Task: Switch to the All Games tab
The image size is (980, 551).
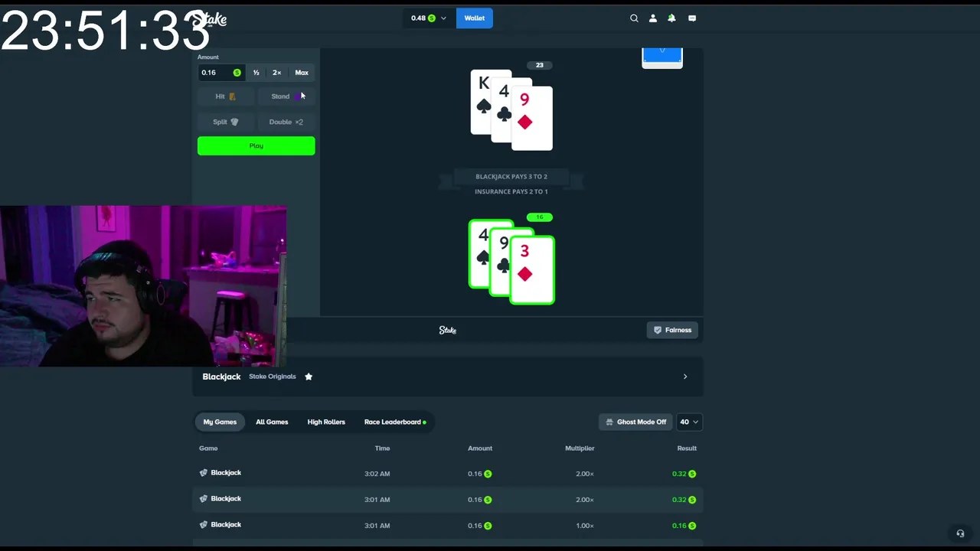Action: click(272, 422)
